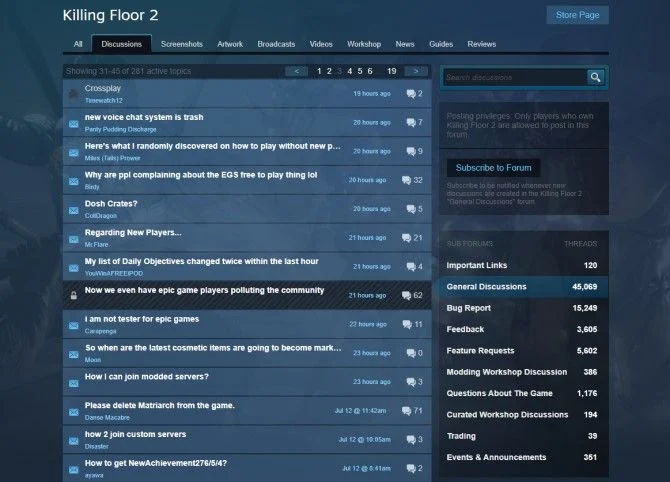Open the Trading subforum

[x=523, y=436]
